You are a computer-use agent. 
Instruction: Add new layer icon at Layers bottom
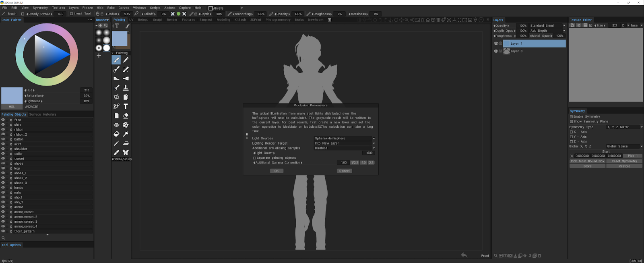[501, 256]
